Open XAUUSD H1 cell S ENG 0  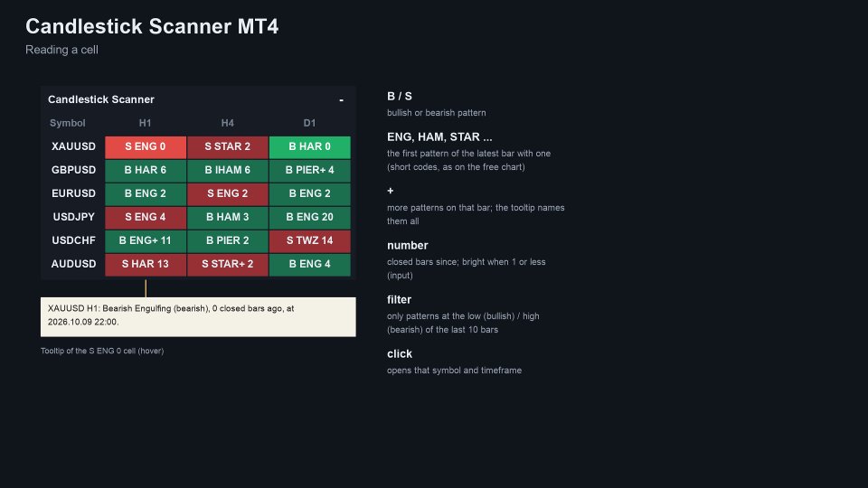coord(146,147)
